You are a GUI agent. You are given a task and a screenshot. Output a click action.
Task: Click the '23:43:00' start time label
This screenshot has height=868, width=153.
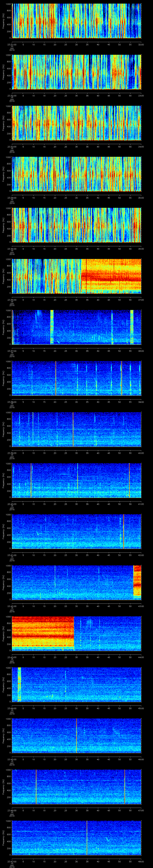[12, 657]
